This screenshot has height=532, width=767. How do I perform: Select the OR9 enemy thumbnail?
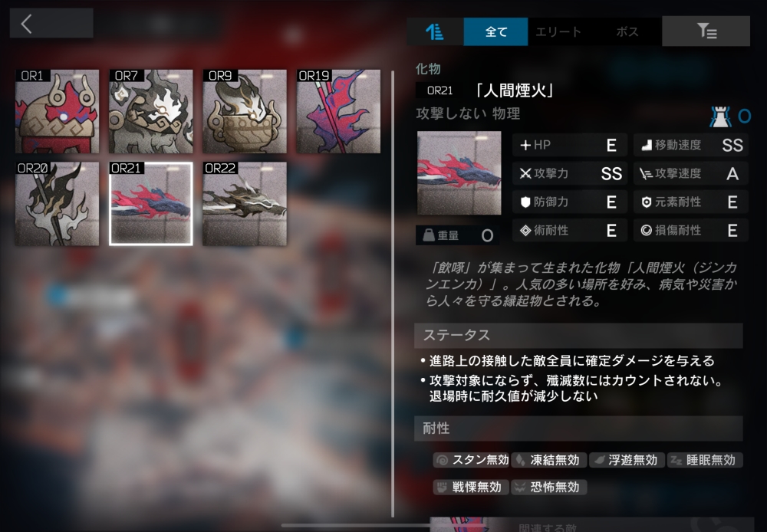point(245,111)
